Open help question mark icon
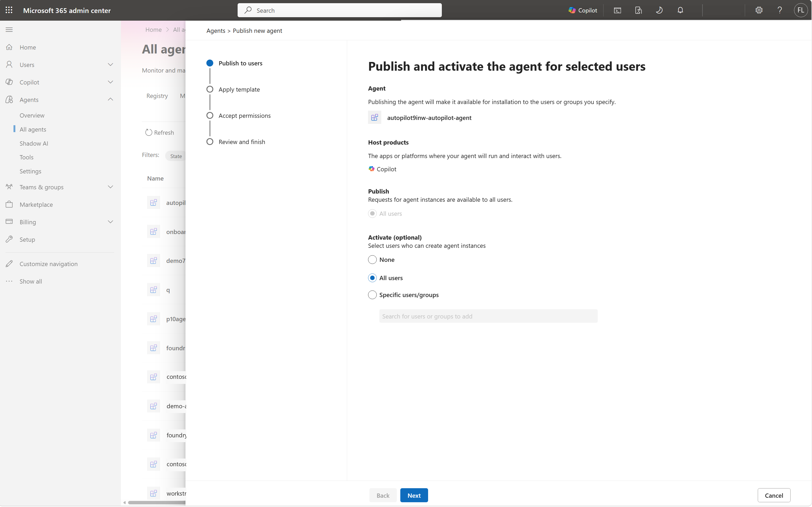Image resolution: width=812 pixels, height=507 pixels. [x=779, y=10]
